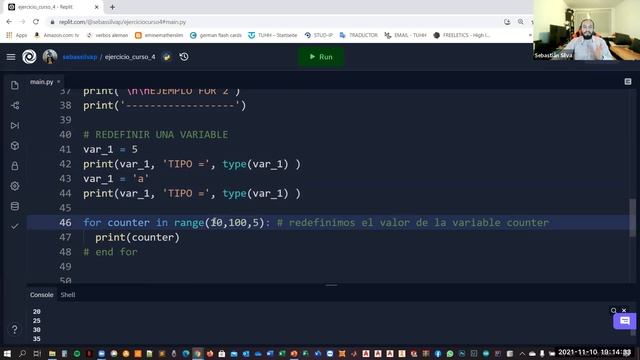
Task: Open the Packages cube icon
Action: tap(15, 146)
